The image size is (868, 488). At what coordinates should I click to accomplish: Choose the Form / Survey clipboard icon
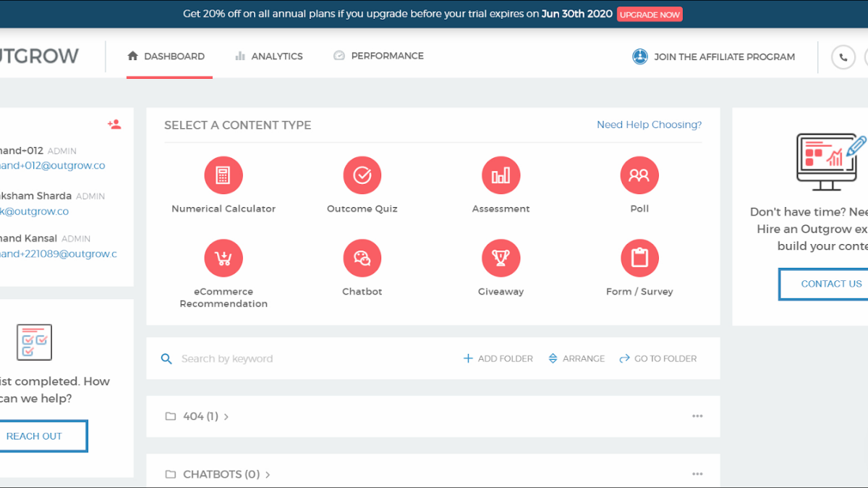tap(639, 258)
